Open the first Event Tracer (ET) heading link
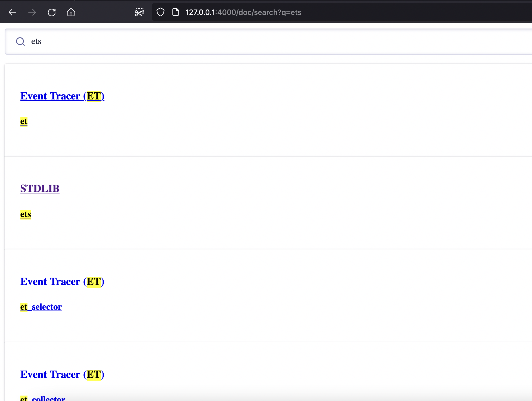The image size is (532, 401). [62, 96]
